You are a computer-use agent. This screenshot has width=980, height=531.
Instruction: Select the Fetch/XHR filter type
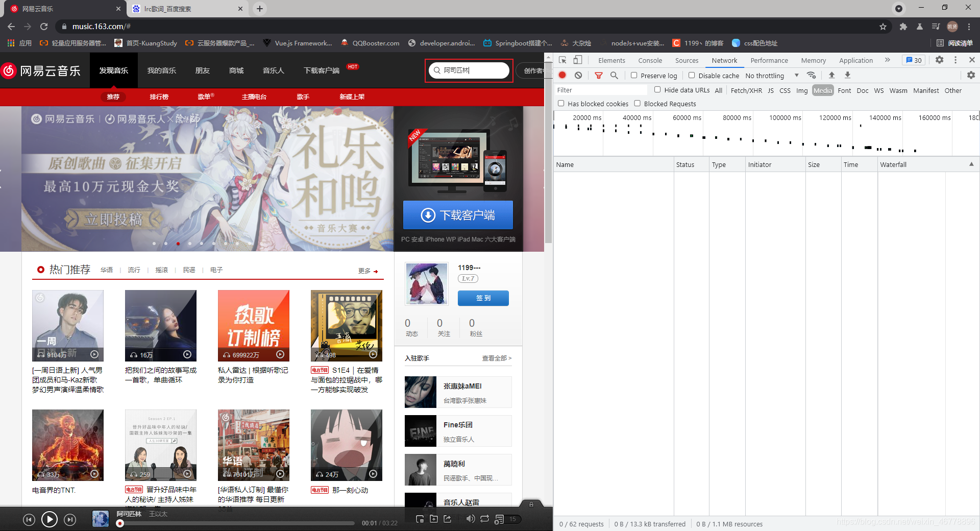click(x=746, y=90)
